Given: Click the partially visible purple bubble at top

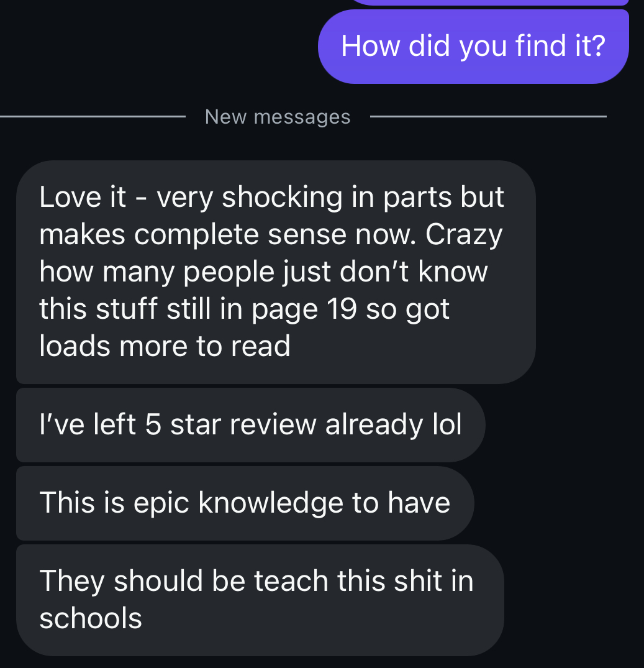Looking at the screenshot, I should click(x=489, y=2).
